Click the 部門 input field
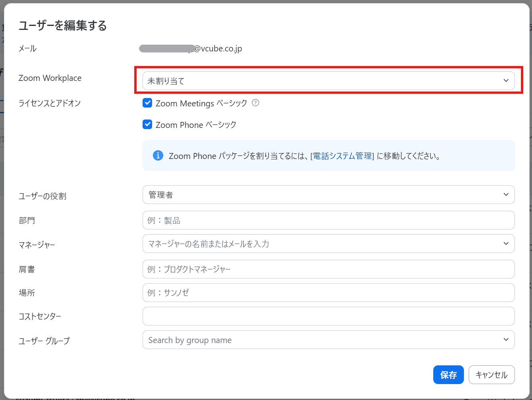Viewport: 532px width, 400px height. click(329, 220)
